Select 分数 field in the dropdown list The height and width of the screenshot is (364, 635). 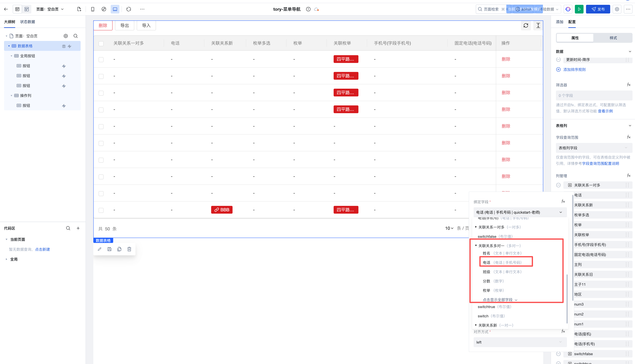(486, 281)
